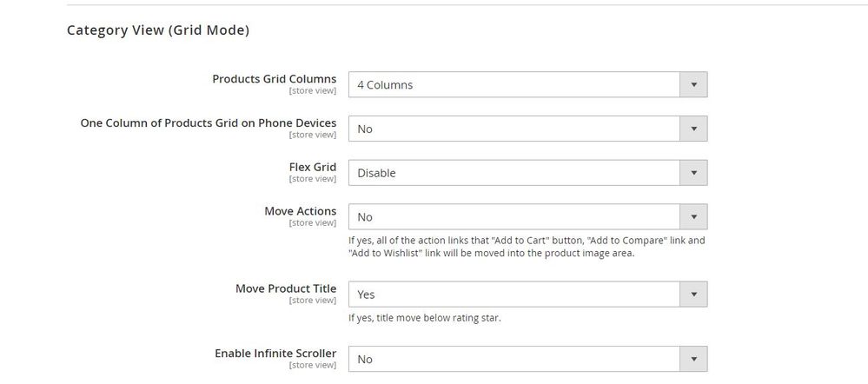Click the Move Product Title field label
The width and height of the screenshot is (868, 384).
(286, 288)
